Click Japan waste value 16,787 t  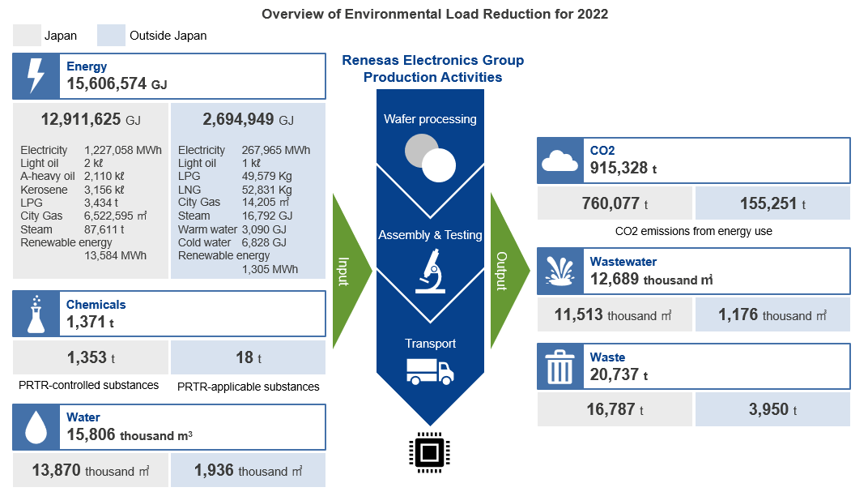point(615,409)
